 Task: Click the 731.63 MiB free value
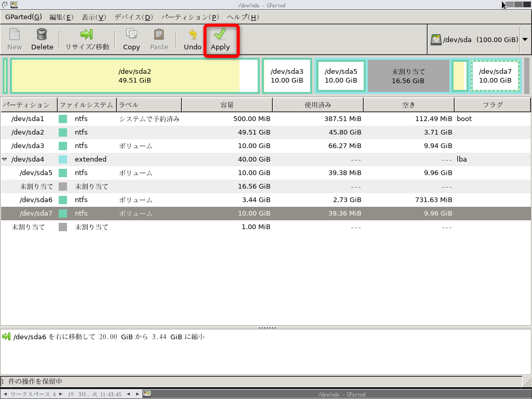[434, 200]
